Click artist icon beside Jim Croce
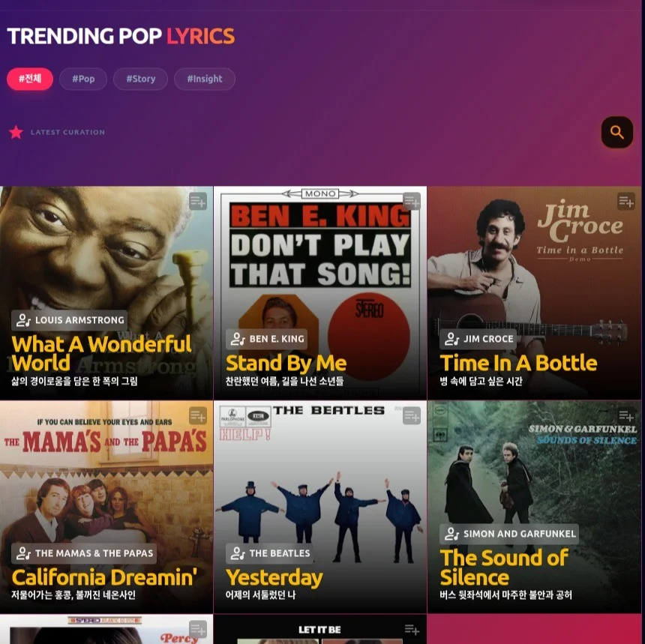The image size is (645, 644). pyautogui.click(x=451, y=339)
